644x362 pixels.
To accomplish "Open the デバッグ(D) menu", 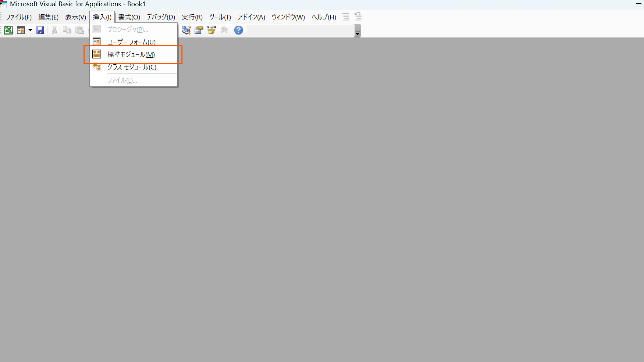I will click(x=161, y=17).
